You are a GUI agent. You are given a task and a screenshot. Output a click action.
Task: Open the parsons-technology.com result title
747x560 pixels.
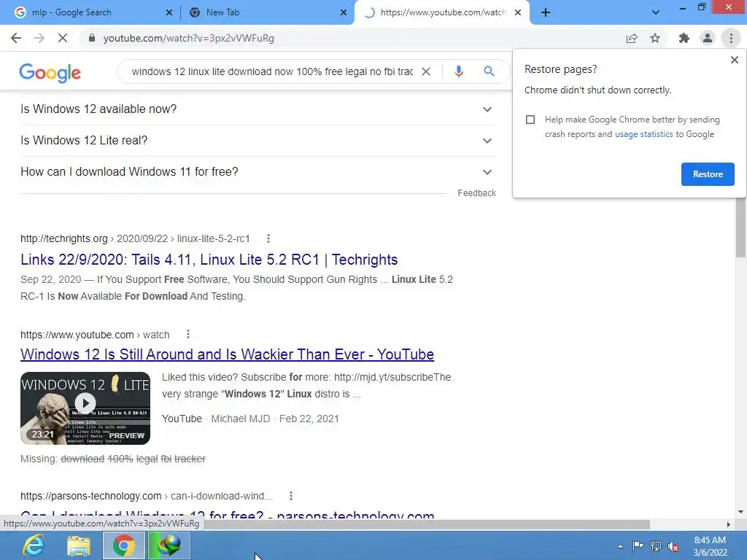coord(228,516)
